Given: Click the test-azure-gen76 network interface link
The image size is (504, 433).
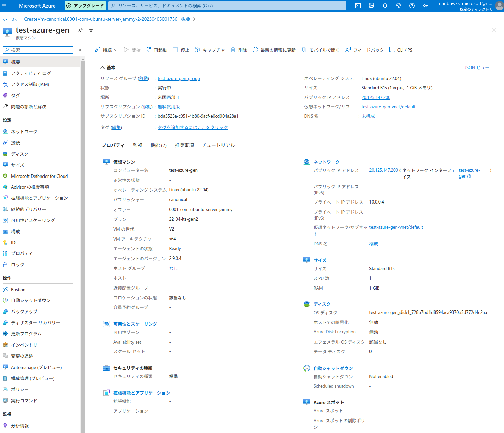Looking at the screenshot, I should tap(469, 173).
